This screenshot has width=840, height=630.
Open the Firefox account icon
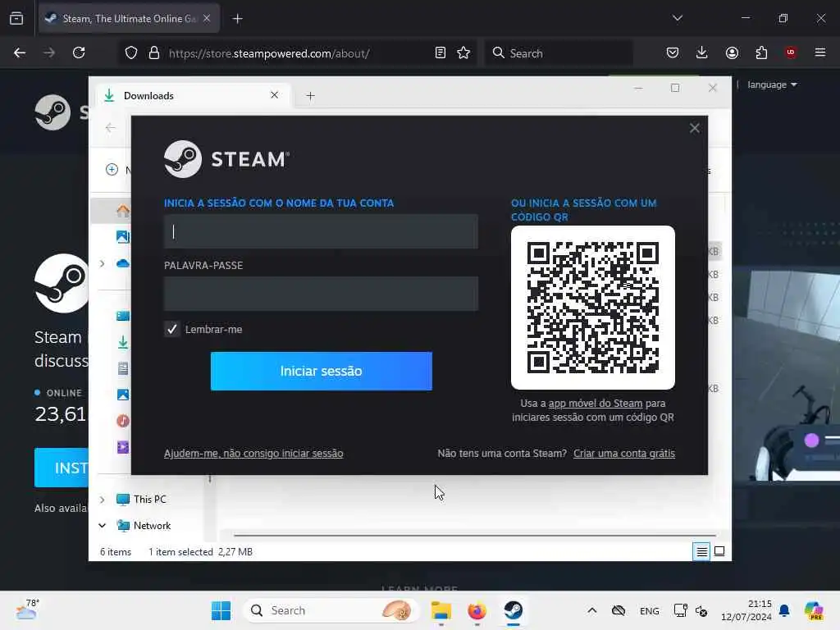pos(732,52)
